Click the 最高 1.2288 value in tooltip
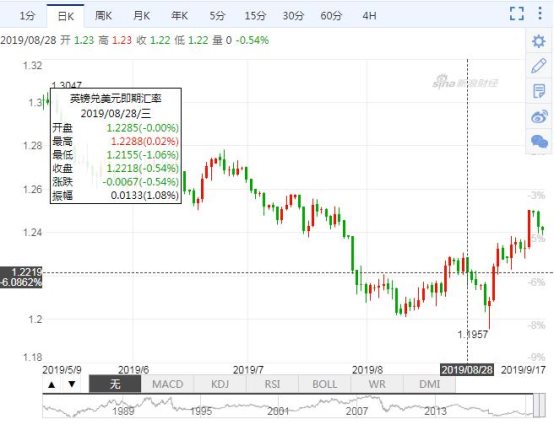Image resolution: width=554 pixels, height=430 pixels. (145, 141)
